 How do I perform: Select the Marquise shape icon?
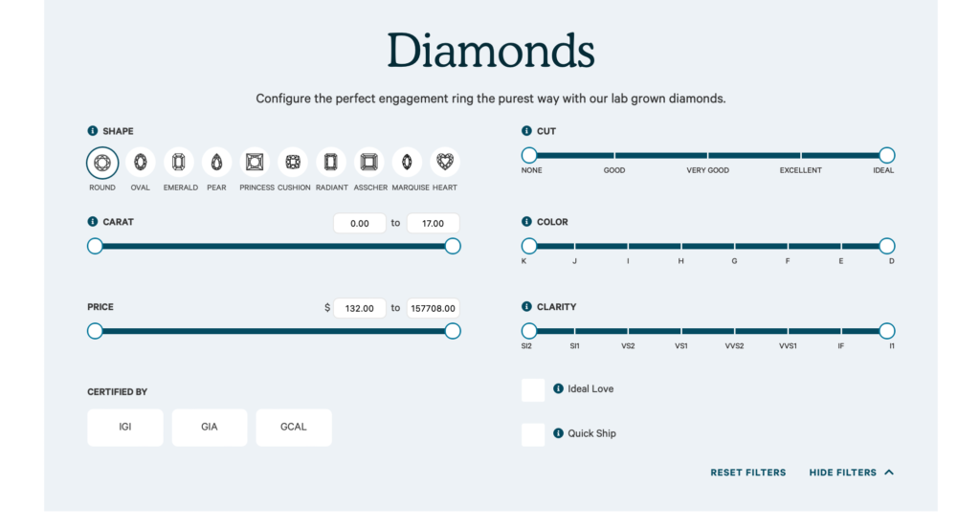pos(407,163)
